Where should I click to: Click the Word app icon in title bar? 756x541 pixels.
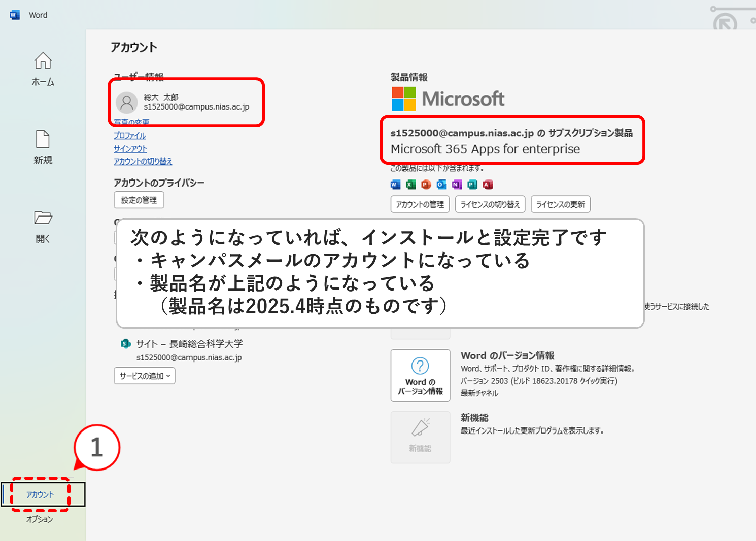pos(15,15)
